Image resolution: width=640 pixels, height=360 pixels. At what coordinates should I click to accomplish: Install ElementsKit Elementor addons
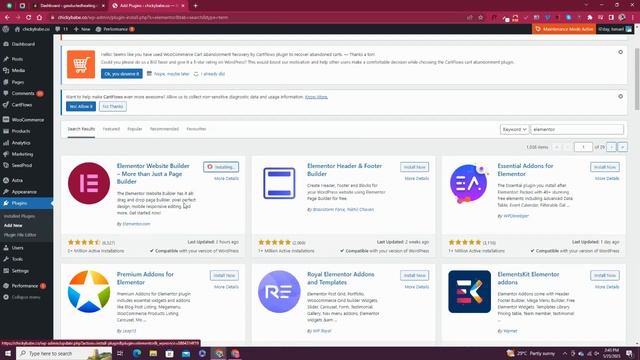604,276
